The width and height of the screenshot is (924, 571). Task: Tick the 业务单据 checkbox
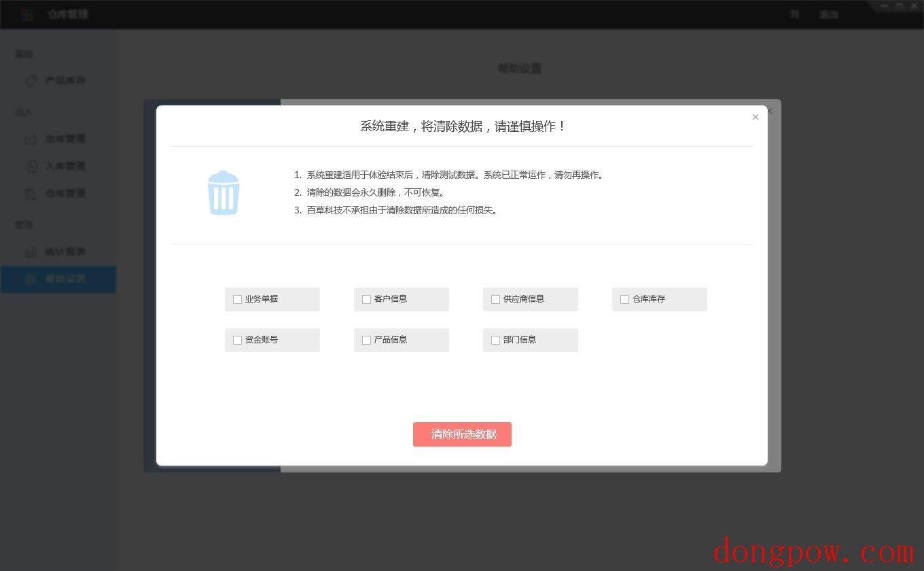point(237,299)
